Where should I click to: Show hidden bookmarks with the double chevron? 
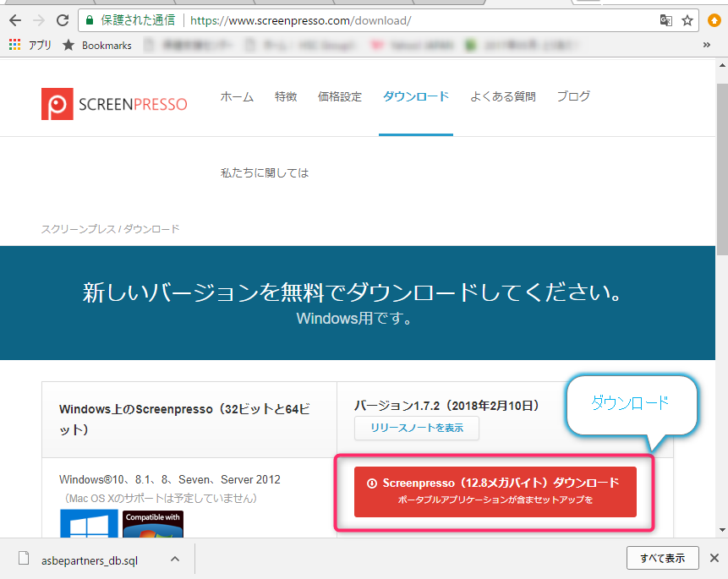click(x=706, y=45)
